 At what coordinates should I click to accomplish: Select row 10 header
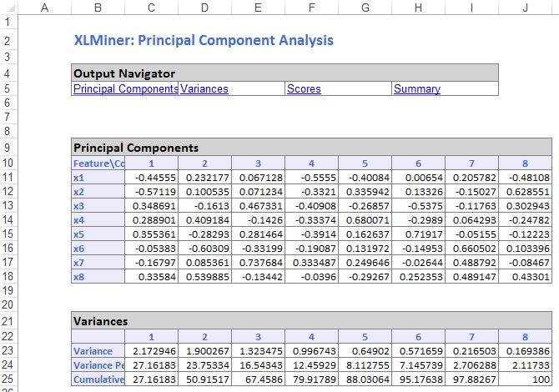click(8, 163)
